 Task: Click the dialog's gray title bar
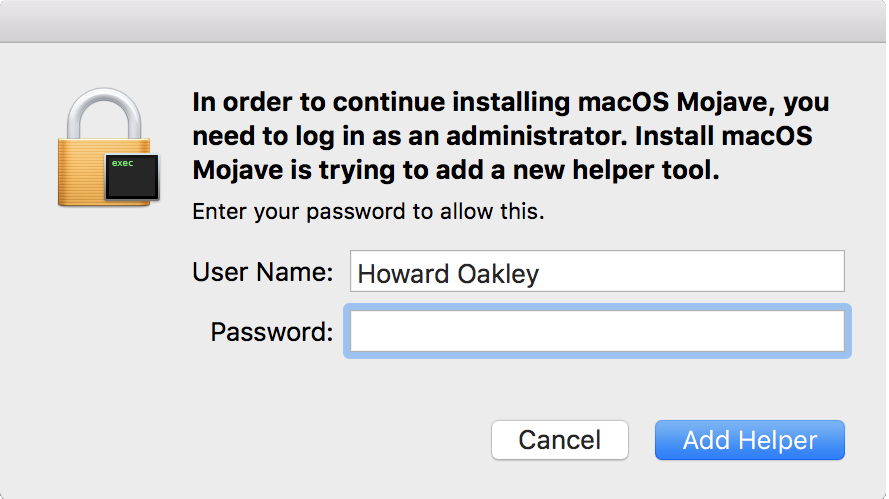tap(443, 21)
